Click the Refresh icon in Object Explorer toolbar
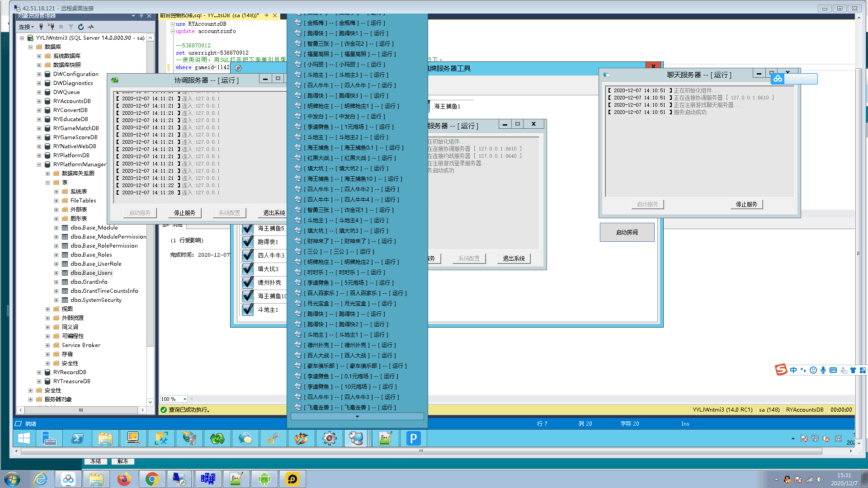 point(81,27)
